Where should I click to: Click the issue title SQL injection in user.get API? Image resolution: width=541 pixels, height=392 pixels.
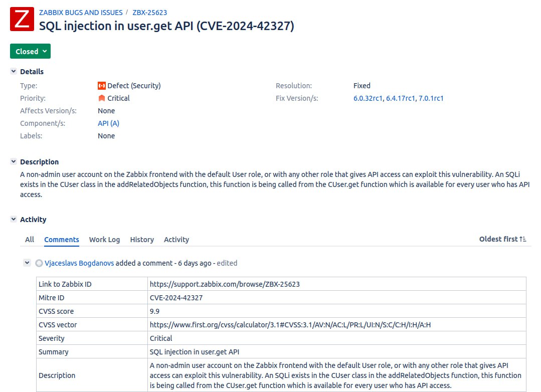pos(166,26)
